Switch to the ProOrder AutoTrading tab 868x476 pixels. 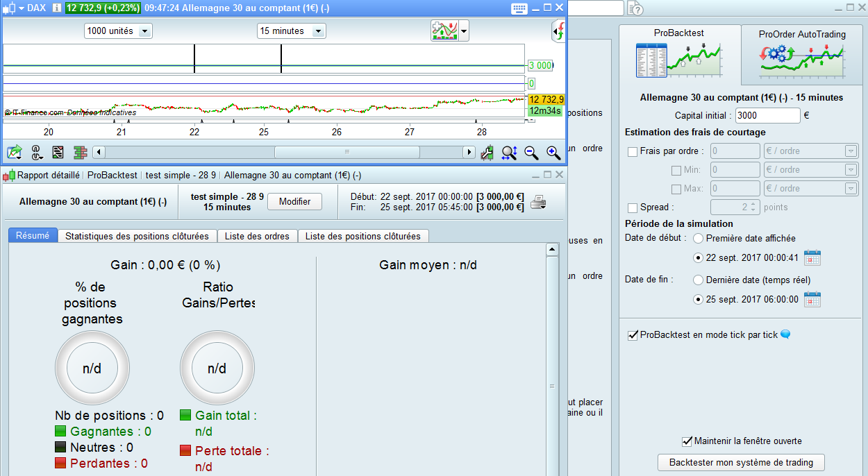pyautogui.click(x=802, y=54)
